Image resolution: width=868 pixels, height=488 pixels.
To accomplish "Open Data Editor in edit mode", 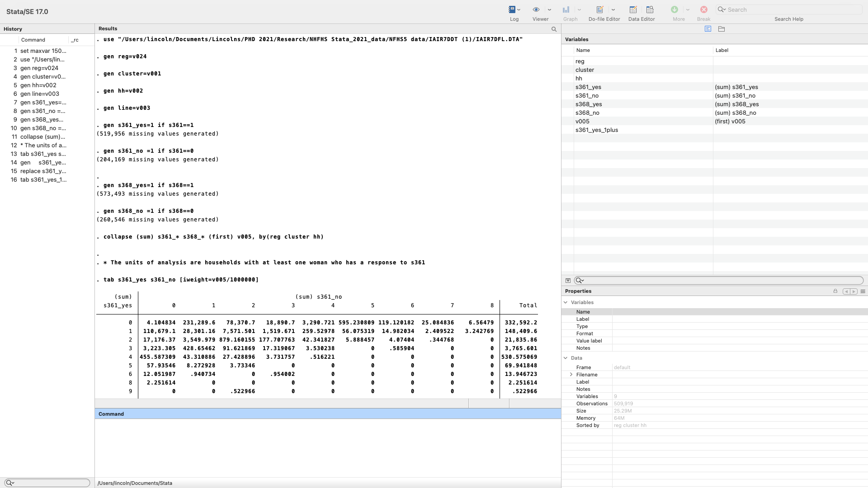I will (x=633, y=9).
